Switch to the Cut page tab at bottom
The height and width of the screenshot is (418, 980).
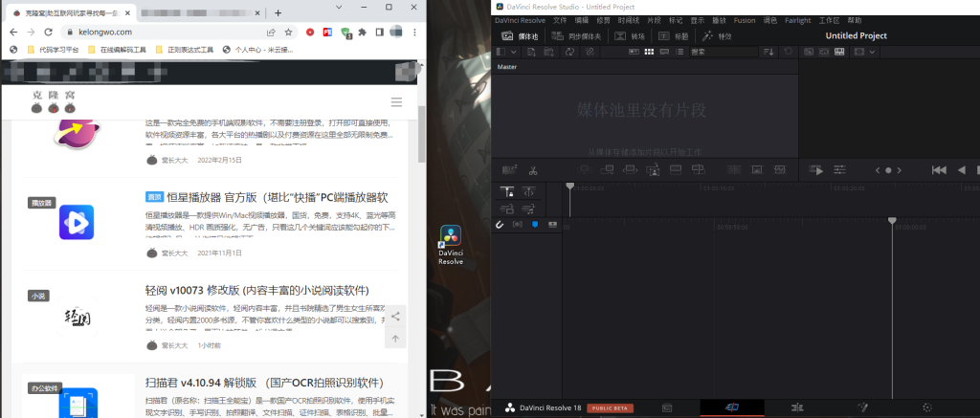point(732,407)
